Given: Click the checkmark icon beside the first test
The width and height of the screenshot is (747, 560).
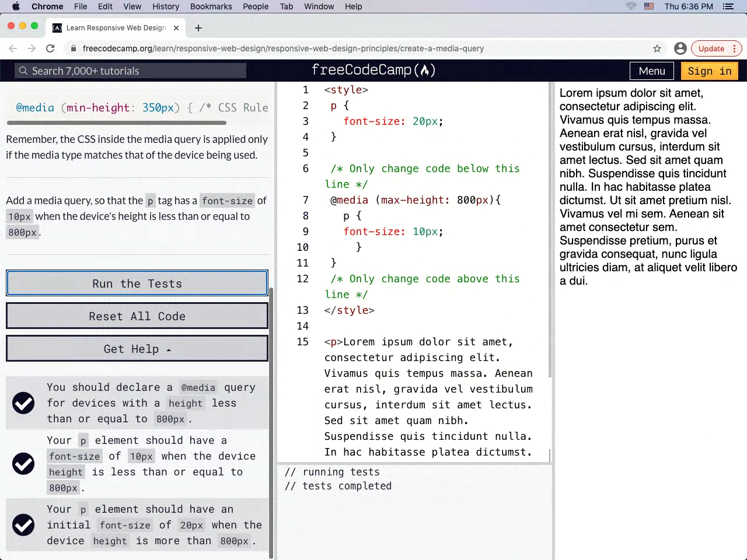Looking at the screenshot, I should (x=23, y=403).
